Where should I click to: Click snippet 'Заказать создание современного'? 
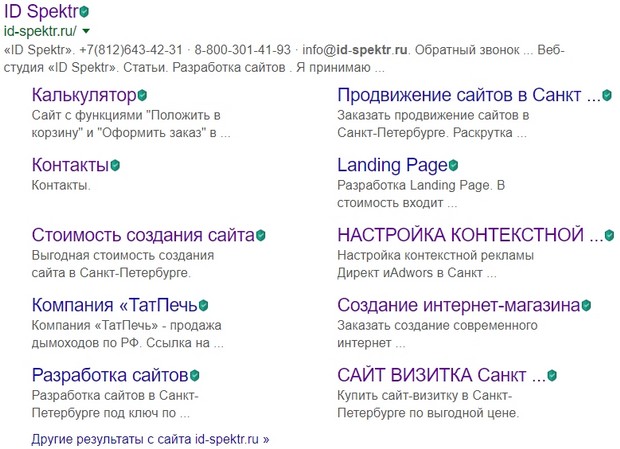click(x=437, y=325)
